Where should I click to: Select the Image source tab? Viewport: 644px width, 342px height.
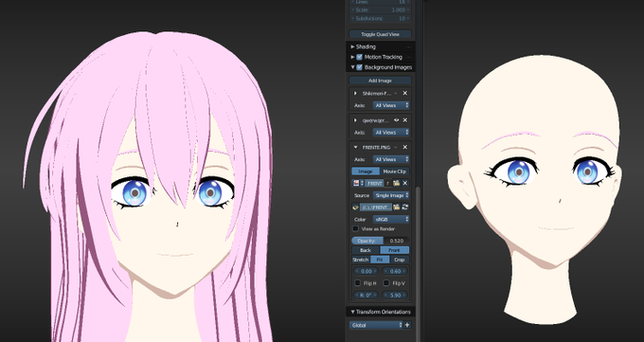[366, 171]
